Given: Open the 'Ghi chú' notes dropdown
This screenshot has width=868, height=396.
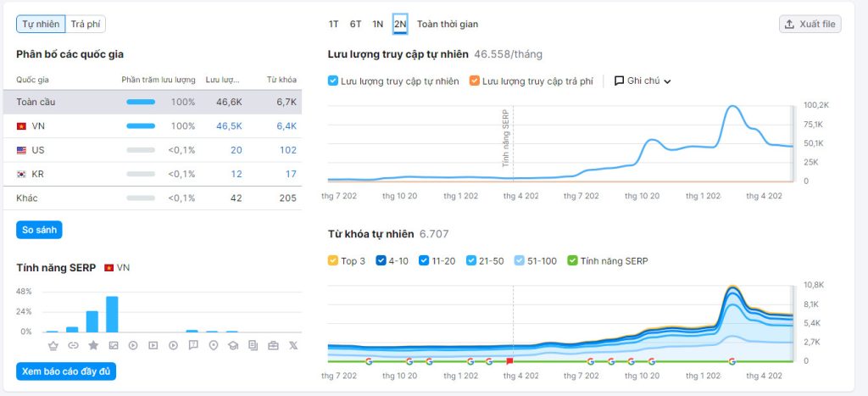Looking at the screenshot, I should (643, 81).
